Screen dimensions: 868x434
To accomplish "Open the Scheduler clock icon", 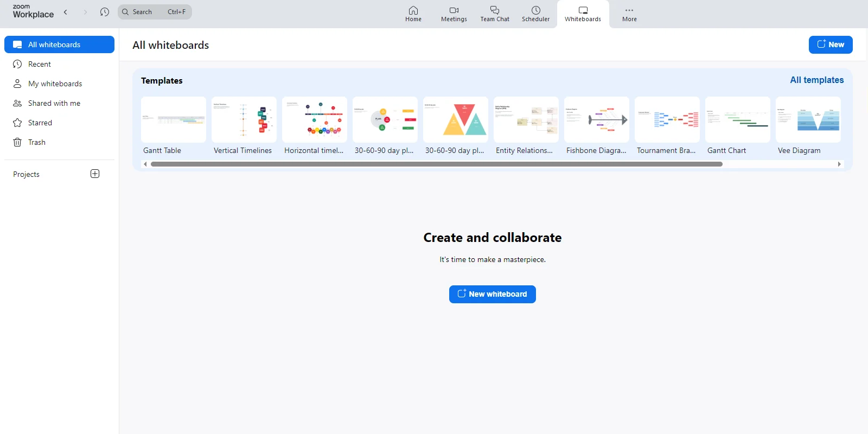I will click(535, 11).
